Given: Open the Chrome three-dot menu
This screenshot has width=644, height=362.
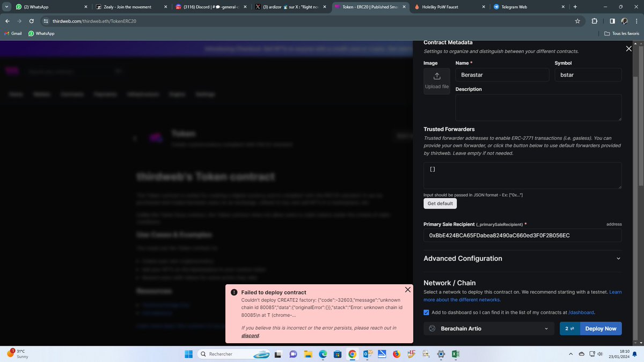Looking at the screenshot, I should 636,21.
